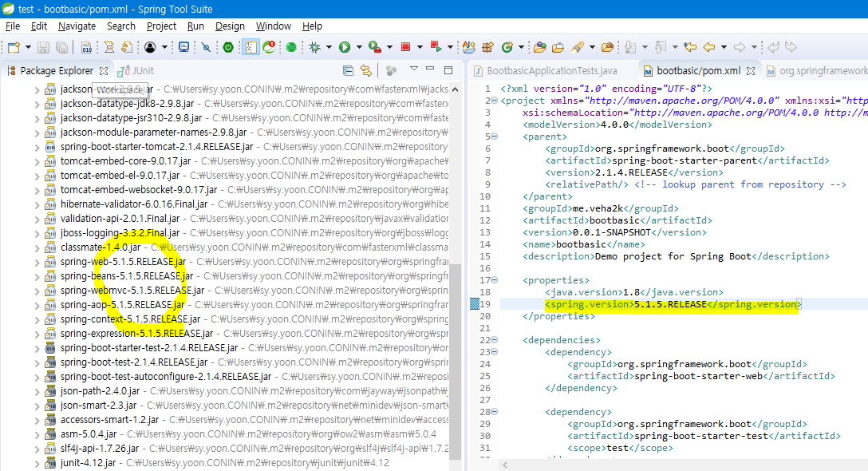Minimize the Package Explorer view
The image size is (868, 471).
430,69
